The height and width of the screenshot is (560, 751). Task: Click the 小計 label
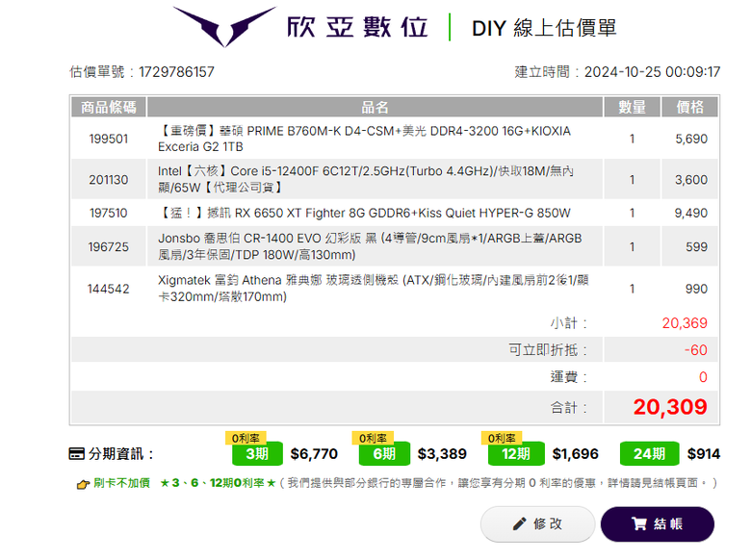[x=568, y=323]
